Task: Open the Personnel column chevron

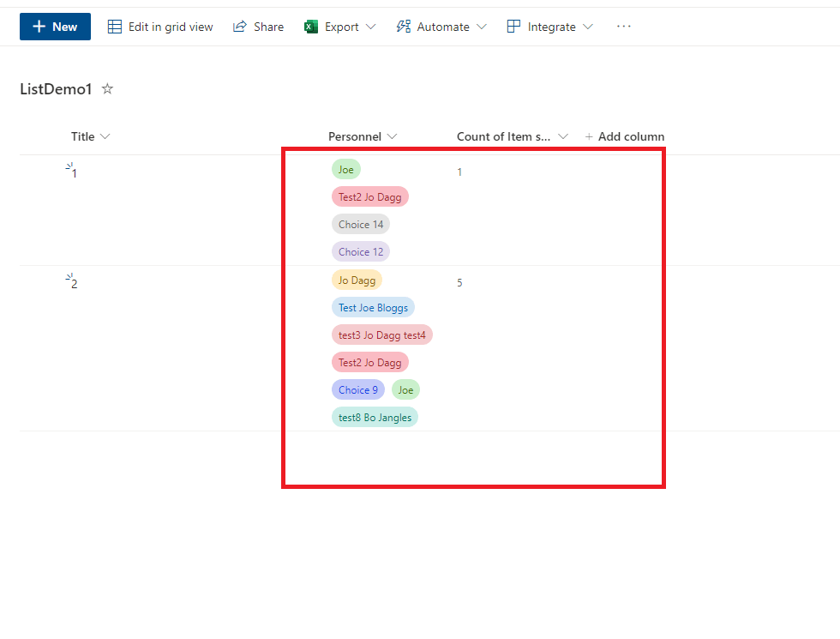Action: tap(393, 136)
